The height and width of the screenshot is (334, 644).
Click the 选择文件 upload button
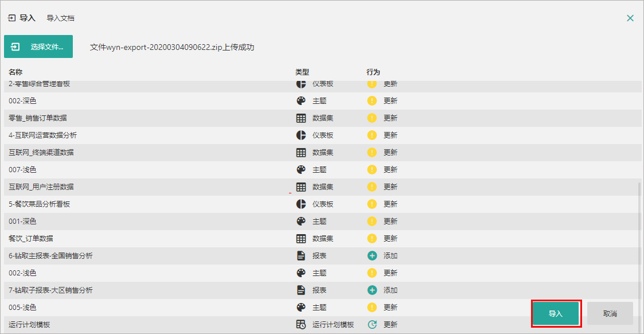point(38,47)
